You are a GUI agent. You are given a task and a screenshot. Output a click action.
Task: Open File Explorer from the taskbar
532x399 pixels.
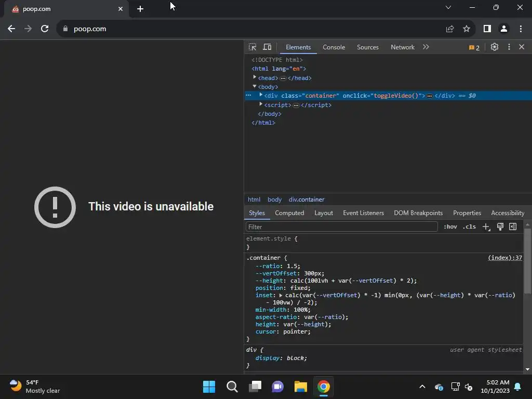pyautogui.click(x=301, y=387)
